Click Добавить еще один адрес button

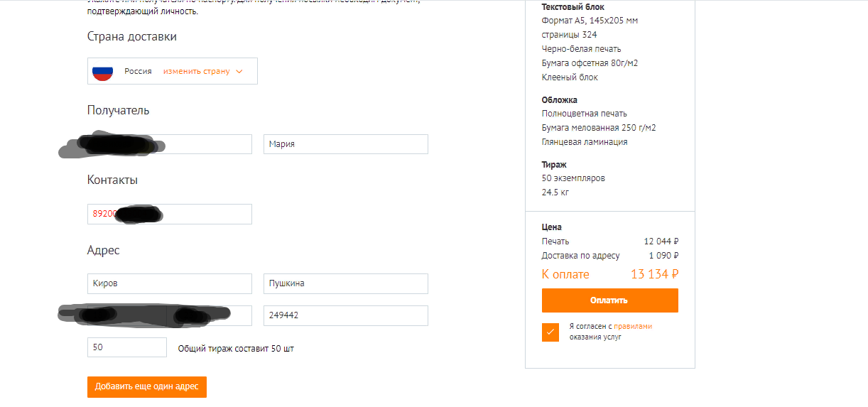click(147, 387)
